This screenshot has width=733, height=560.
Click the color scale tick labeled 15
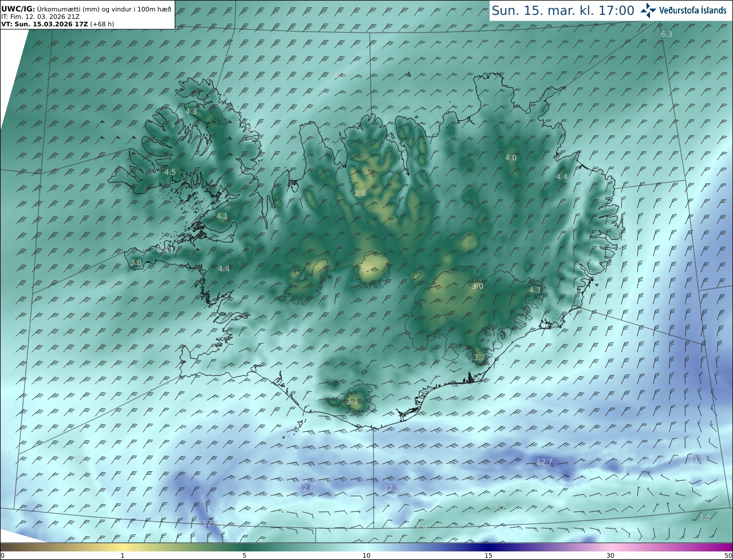(x=488, y=555)
